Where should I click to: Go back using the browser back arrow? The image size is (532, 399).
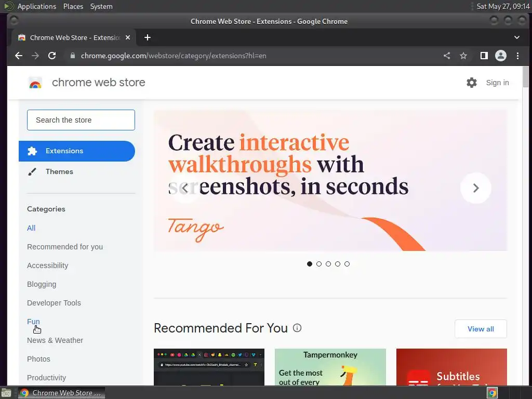click(19, 56)
